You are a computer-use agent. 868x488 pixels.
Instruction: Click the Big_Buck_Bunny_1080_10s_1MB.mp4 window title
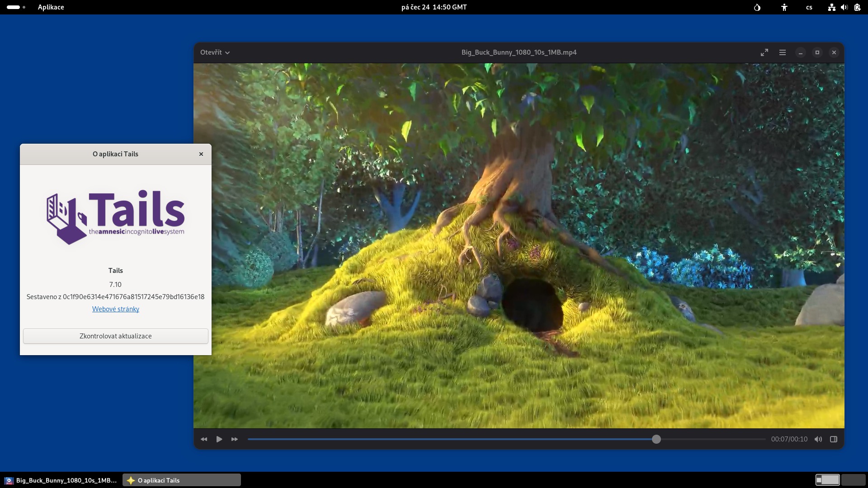(519, 52)
